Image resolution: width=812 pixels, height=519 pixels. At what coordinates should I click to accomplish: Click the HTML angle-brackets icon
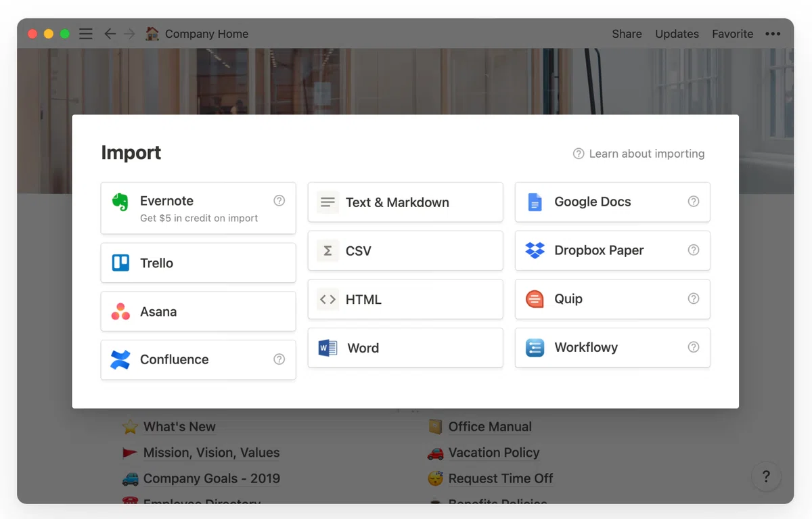[328, 299]
